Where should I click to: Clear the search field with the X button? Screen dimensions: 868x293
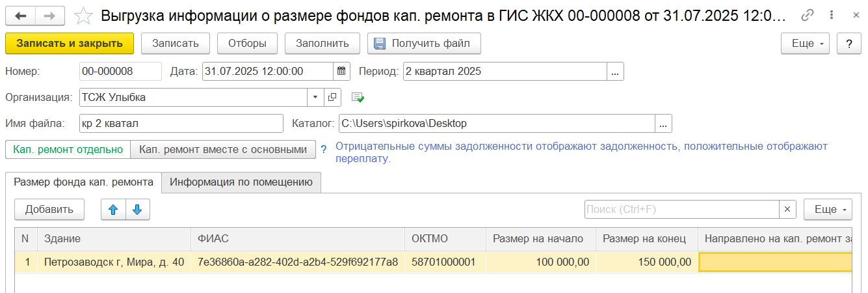click(x=787, y=209)
